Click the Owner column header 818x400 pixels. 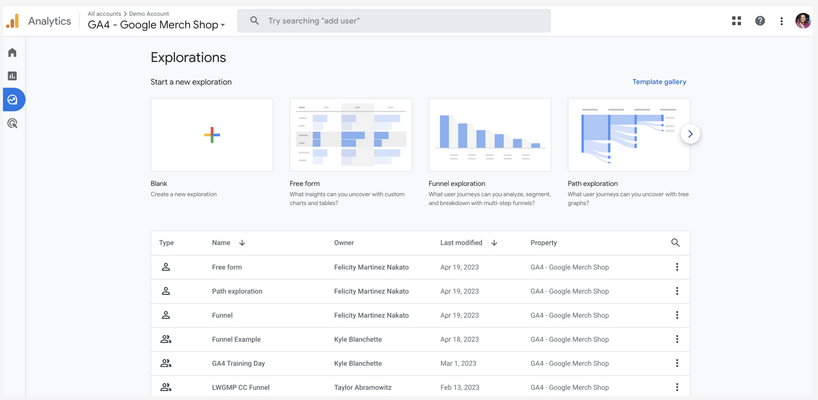click(x=344, y=243)
